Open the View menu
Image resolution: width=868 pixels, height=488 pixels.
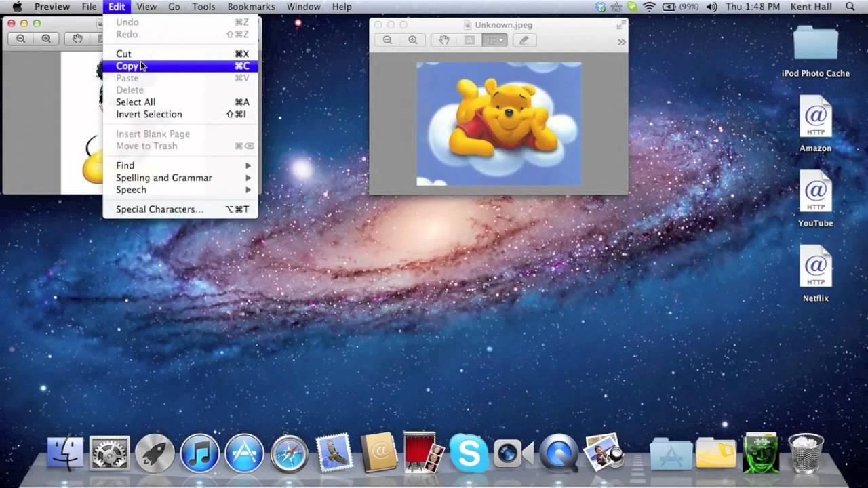[x=146, y=7]
